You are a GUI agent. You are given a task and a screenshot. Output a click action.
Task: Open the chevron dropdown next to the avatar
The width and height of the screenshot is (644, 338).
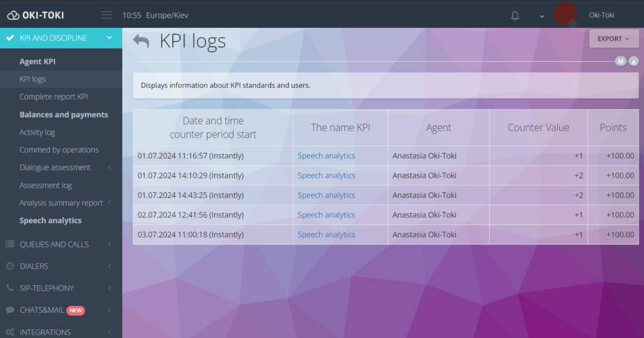[x=541, y=16]
